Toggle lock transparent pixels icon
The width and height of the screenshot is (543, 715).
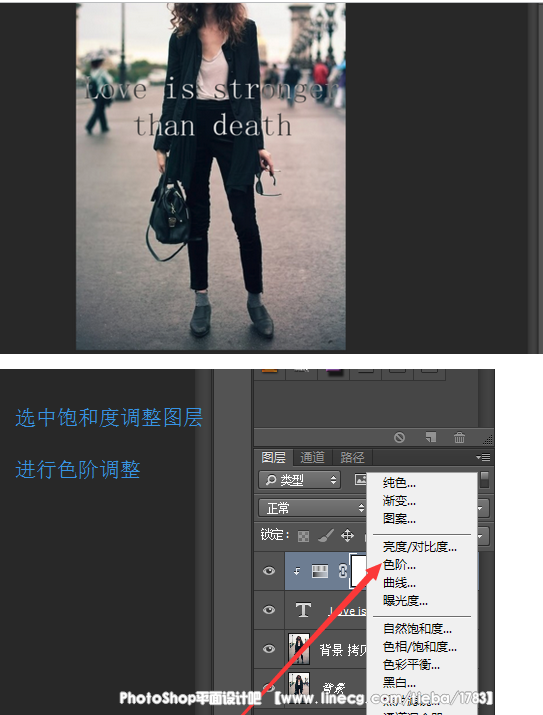[x=303, y=536]
